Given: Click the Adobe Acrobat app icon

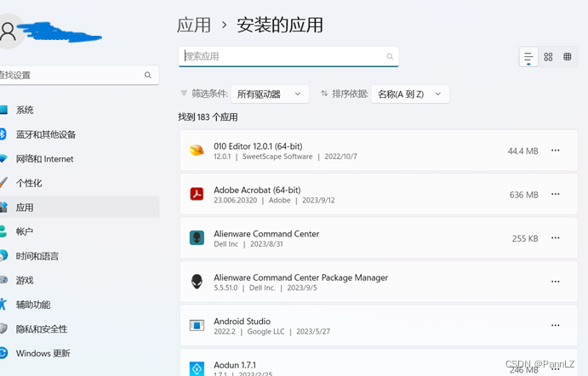Looking at the screenshot, I should click(x=197, y=194).
